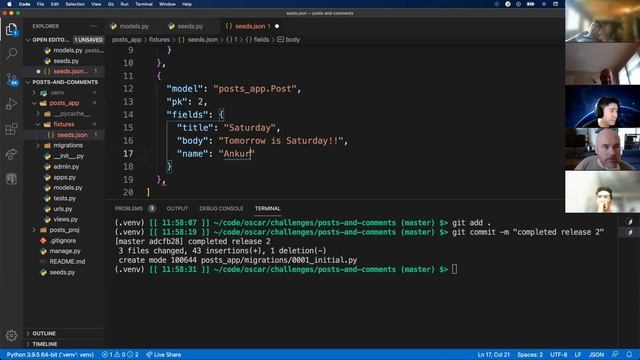Open the Selection menu
Viewport: 640px width, 360px height.
click(75, 4)
